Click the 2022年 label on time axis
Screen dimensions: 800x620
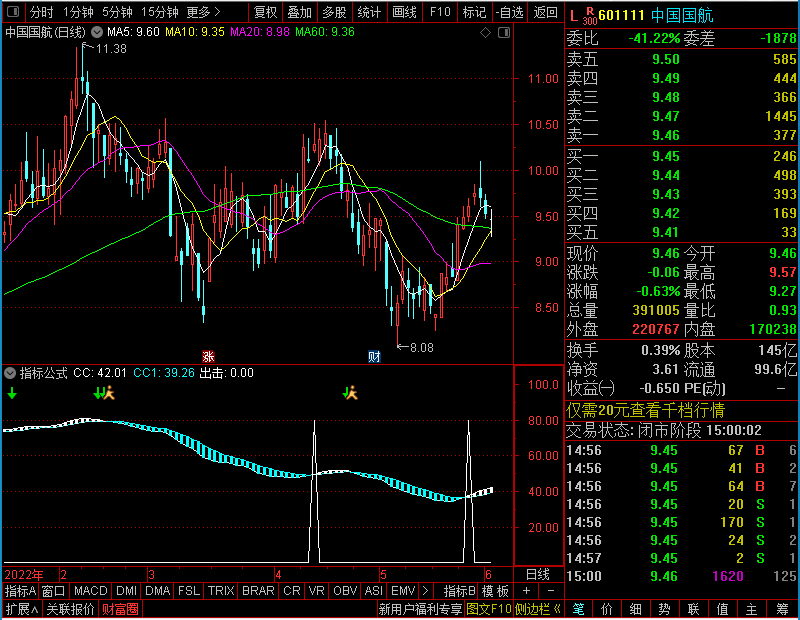23,575
